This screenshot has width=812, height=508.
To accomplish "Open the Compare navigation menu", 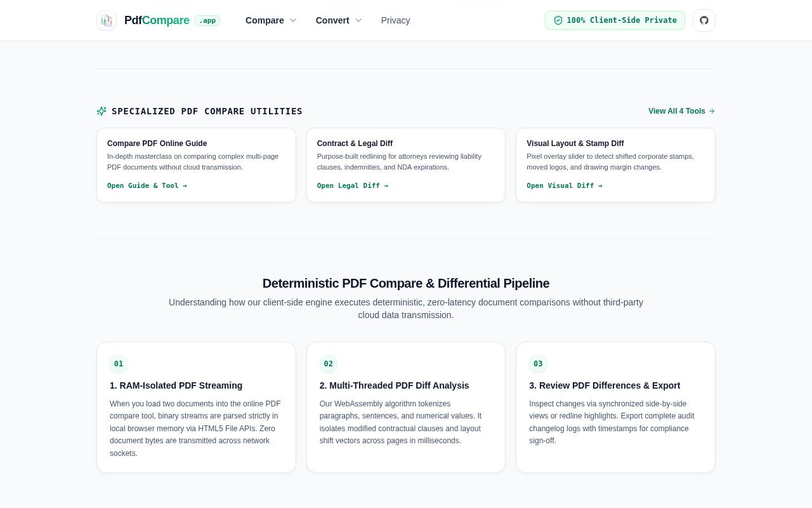I will [x=271, y=20].
